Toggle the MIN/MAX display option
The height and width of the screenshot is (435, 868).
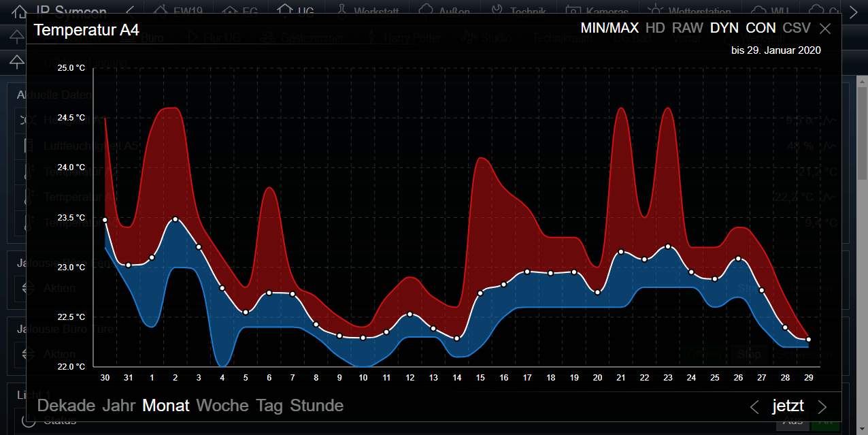(610, 28)
